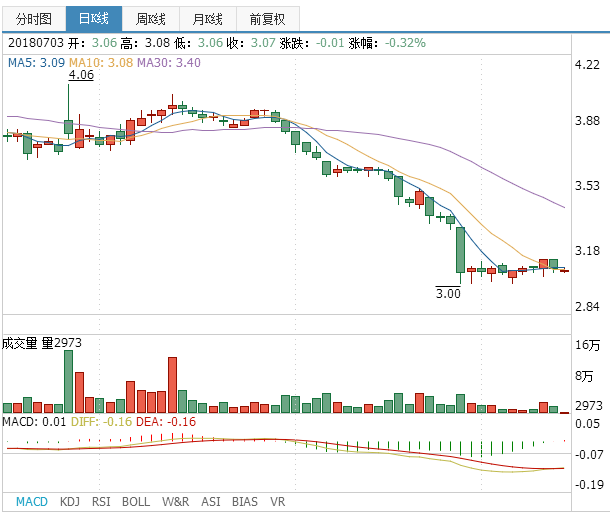This screenshot has width=610, height=512.
Task: Click the 4.06 high price marker
Action: pos(81,75)
